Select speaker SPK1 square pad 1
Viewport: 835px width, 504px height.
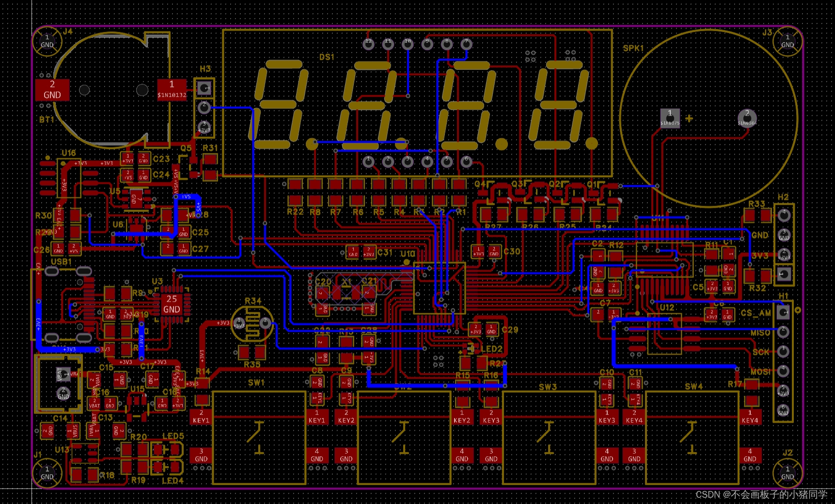(x=670, y=118)
